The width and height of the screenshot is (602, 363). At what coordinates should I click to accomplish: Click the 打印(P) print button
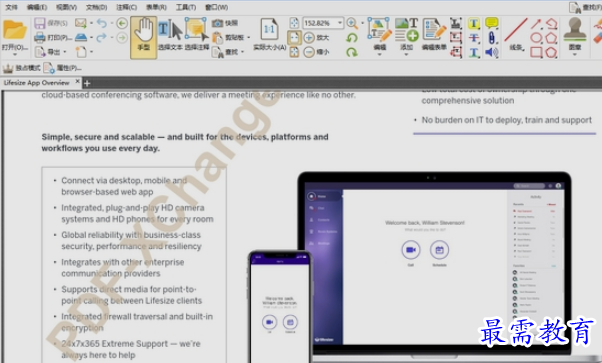click(x=53, y=37)
